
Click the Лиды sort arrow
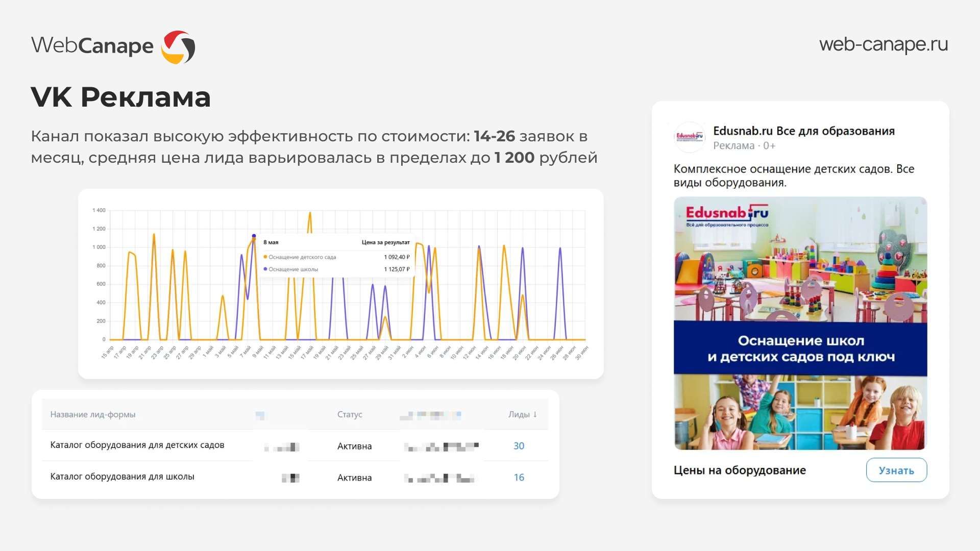pos(535,414)
